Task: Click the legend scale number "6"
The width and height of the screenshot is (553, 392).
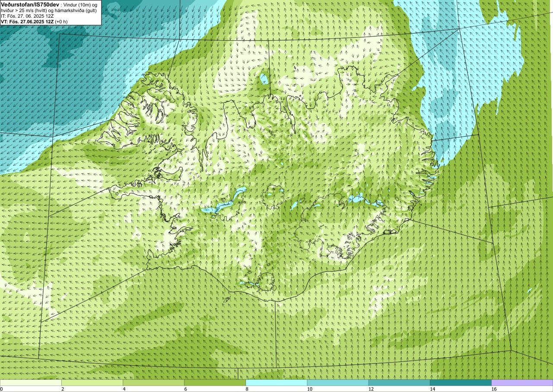Action: [x=186, y=389]
